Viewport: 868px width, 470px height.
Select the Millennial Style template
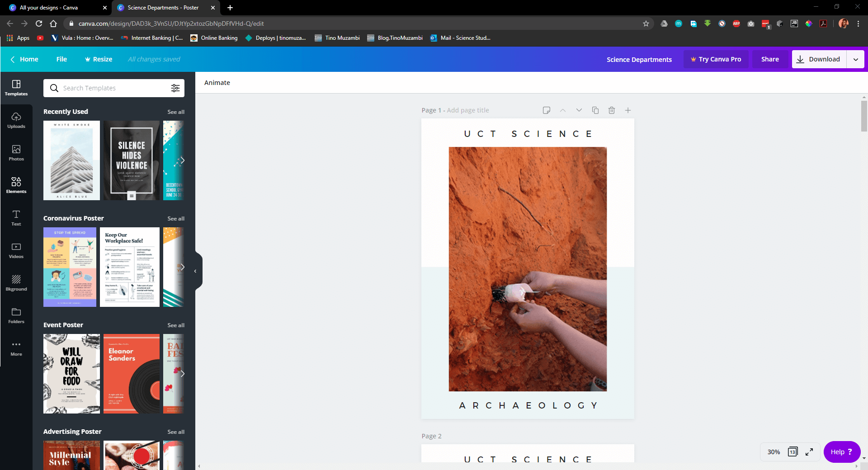coord(71,455)
